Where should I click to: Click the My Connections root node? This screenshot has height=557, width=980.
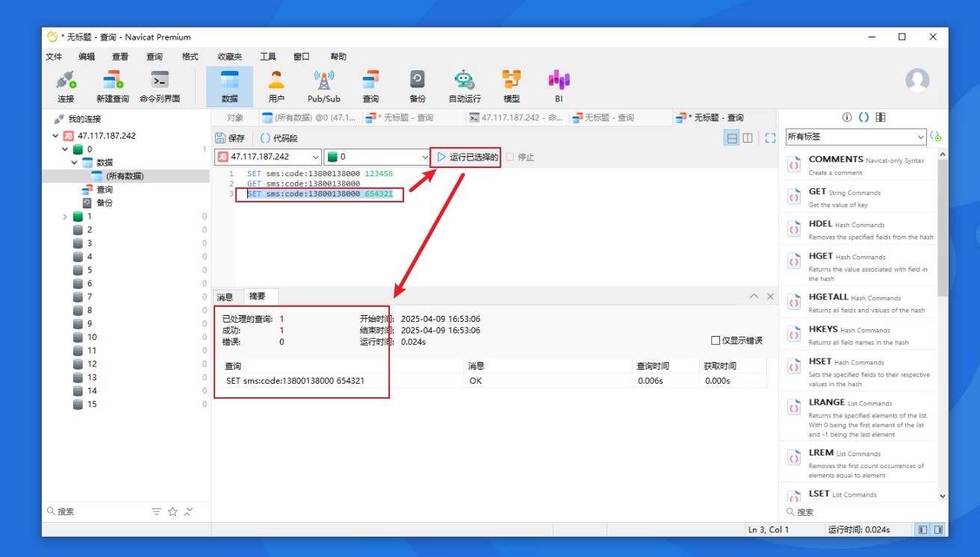[84, 119]
